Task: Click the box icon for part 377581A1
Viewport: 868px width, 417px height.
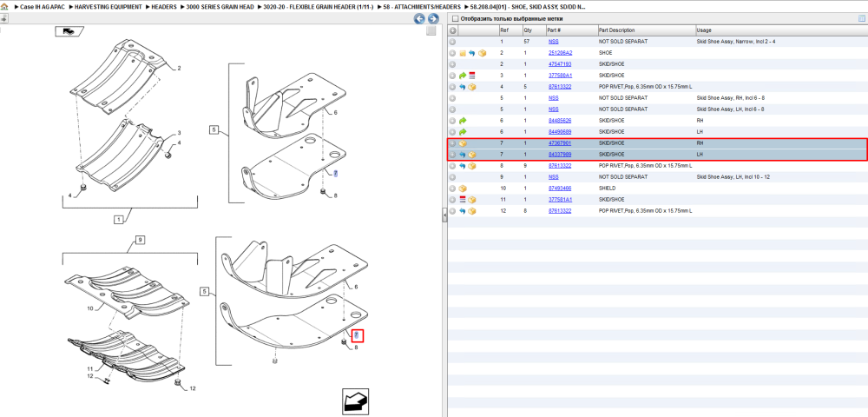Action: [x=472, y=199]
